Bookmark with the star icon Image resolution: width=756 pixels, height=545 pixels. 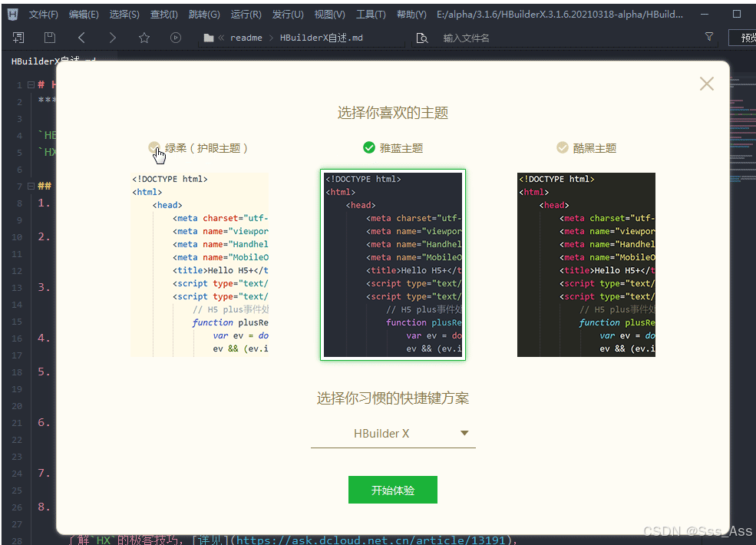click(144, 38)
